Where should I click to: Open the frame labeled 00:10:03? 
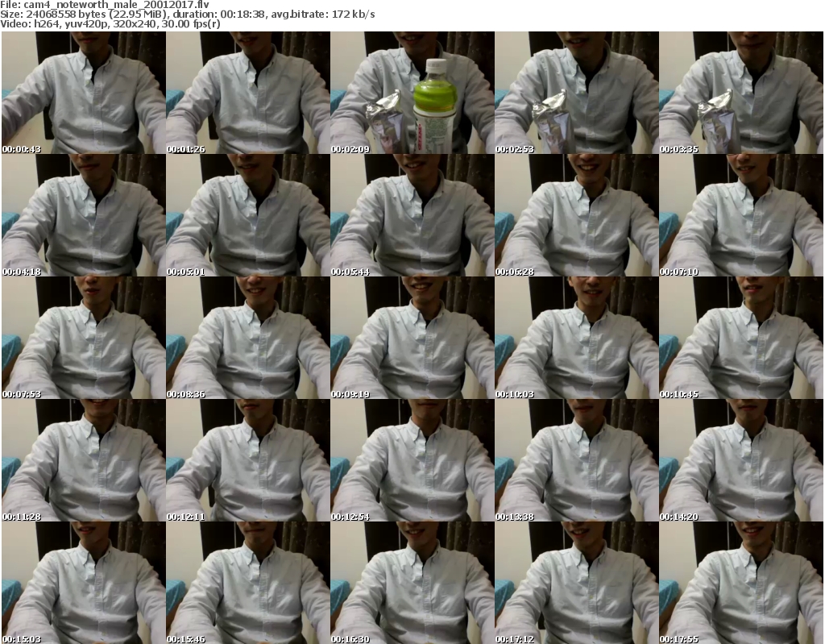577,338
